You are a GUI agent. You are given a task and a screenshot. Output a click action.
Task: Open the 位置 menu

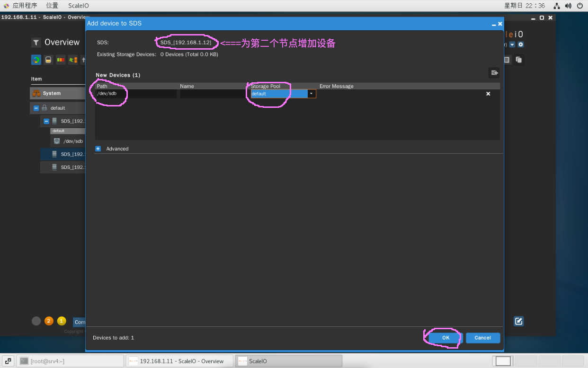pyautogui.click(x=52, y=6)
